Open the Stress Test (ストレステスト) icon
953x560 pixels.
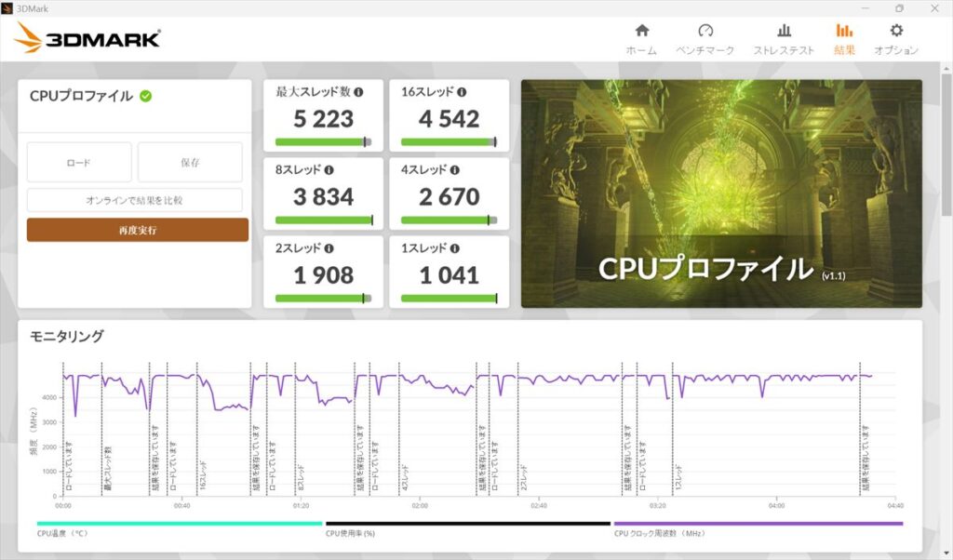[784, 31]
